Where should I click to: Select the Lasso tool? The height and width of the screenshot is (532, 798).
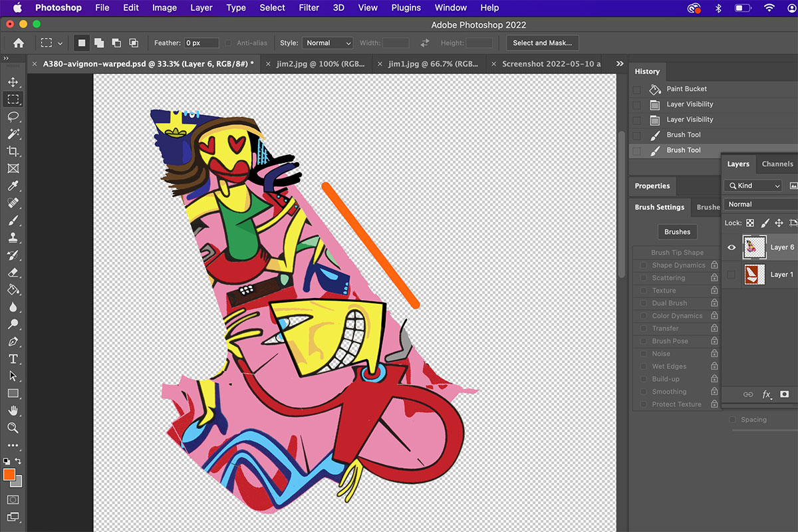(x=13, y=117)
